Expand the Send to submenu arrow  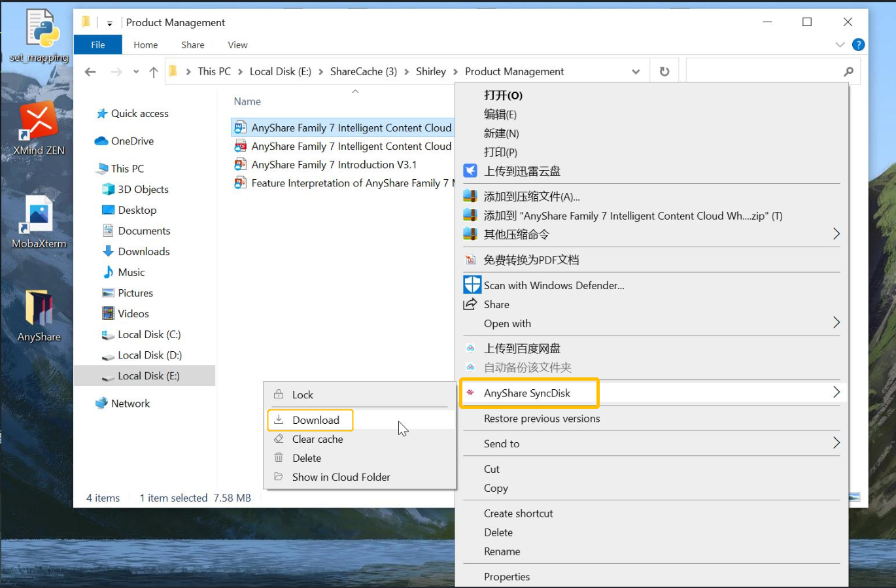coord(836,443)
